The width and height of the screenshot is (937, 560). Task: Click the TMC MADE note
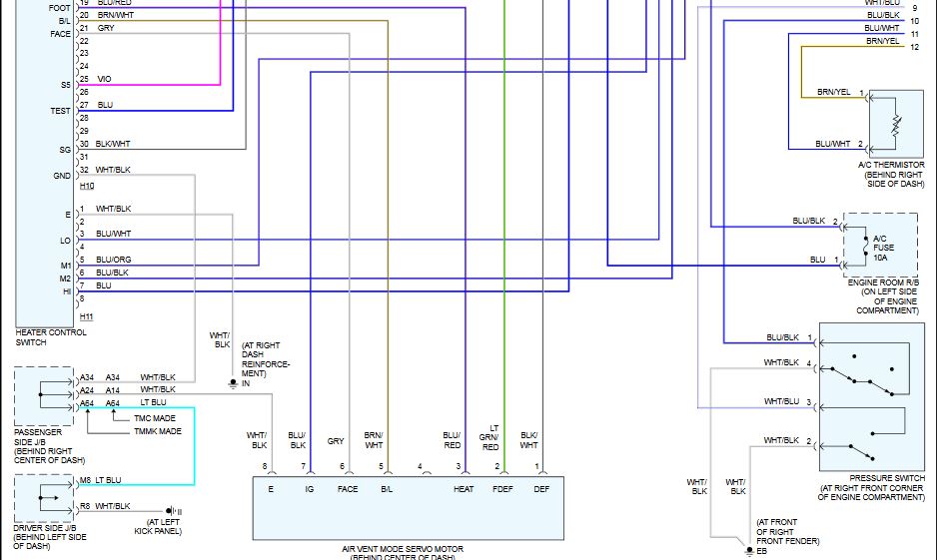point(155,418)
